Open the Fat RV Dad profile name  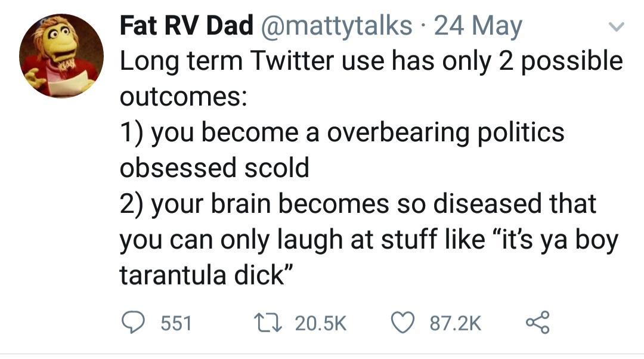coord(187,26)
